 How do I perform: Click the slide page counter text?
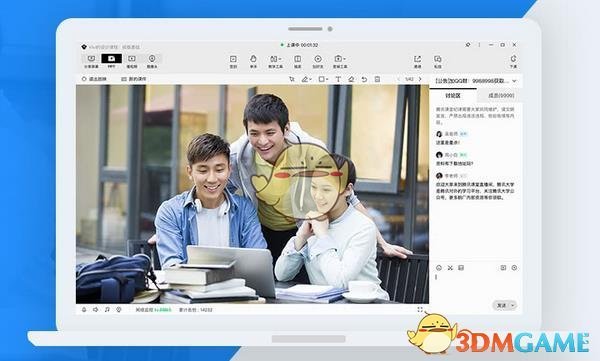(x=409, y=79)
